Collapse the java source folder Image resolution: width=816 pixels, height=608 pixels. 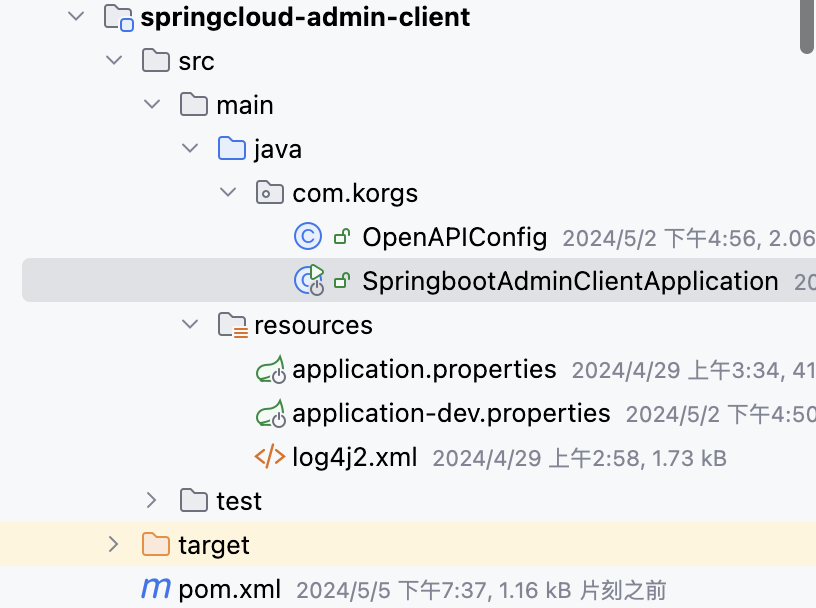pos(190,148)
